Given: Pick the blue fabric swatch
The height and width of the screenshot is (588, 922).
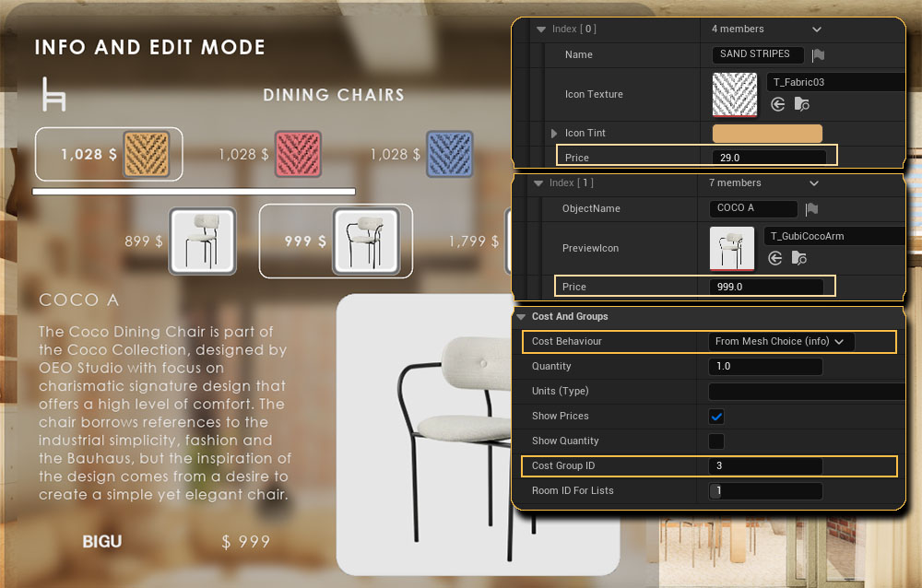Looking at the screenshot, I should 449,154.
